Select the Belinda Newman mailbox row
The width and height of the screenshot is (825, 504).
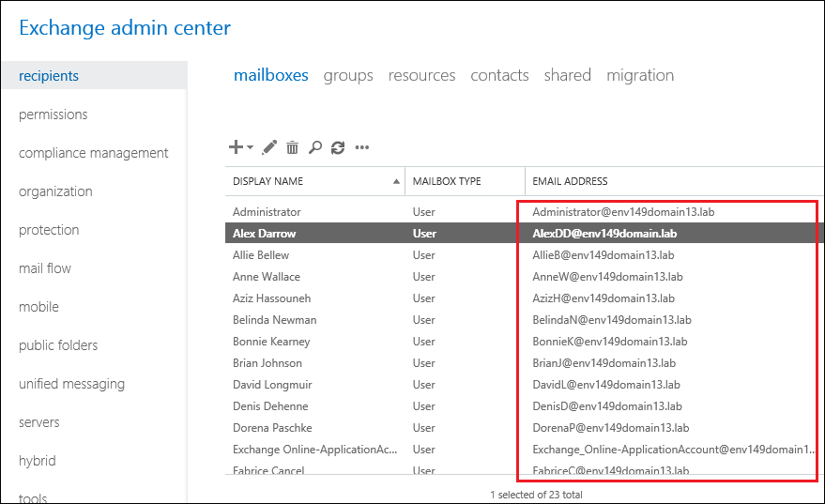pos(524,319)
